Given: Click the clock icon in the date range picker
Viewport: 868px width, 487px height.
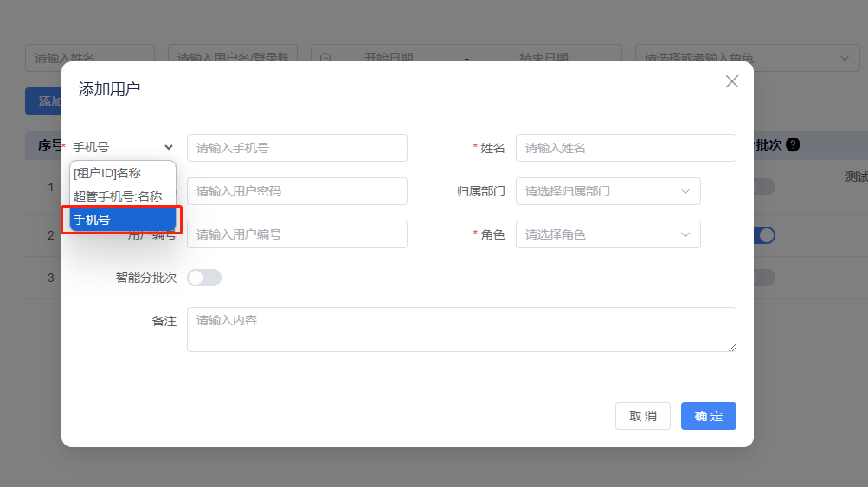Looking at the screenshot, I should (325, 58).
